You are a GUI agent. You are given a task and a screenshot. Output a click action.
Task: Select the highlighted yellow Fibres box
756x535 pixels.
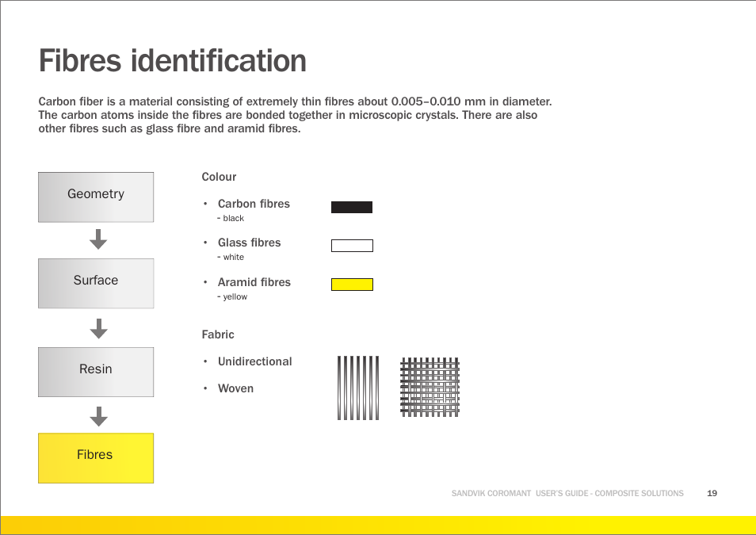click(x=96, y=457)
